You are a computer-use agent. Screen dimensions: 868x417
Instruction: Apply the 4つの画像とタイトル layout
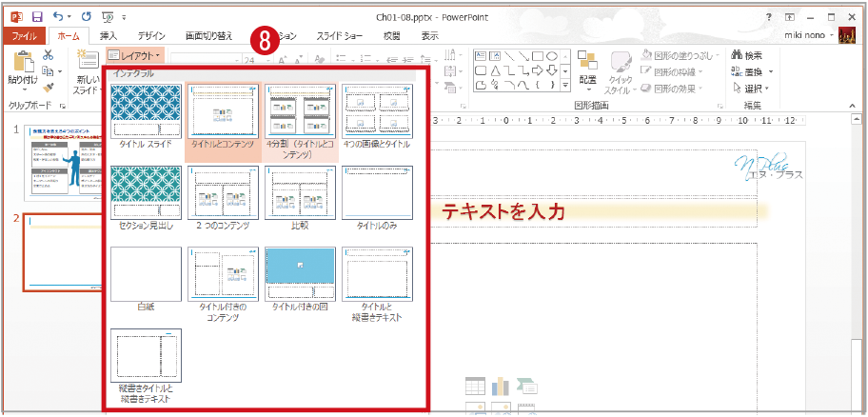[x=378, y=117]
